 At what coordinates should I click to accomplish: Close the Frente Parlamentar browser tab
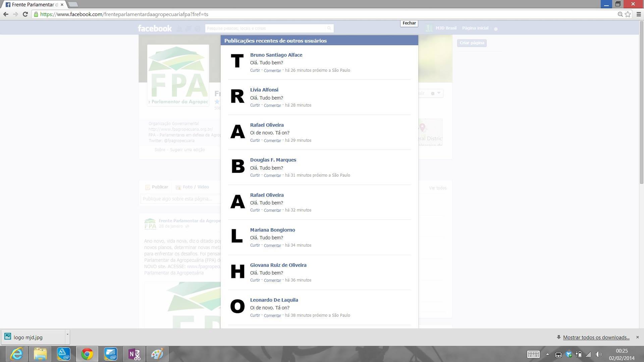tap(62, 5)
